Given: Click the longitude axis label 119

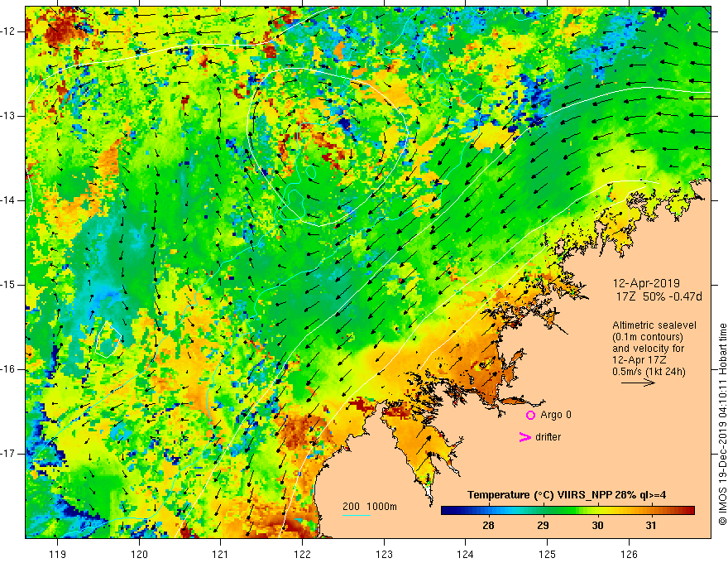Looking at the screenshot, I should (x=58, y=554).
